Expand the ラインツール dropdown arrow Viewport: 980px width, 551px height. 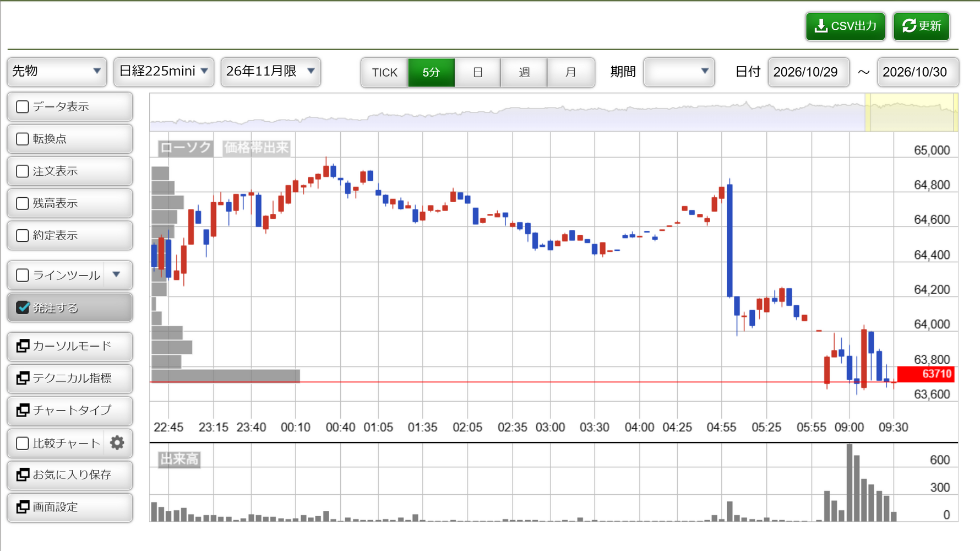[116, 274]
